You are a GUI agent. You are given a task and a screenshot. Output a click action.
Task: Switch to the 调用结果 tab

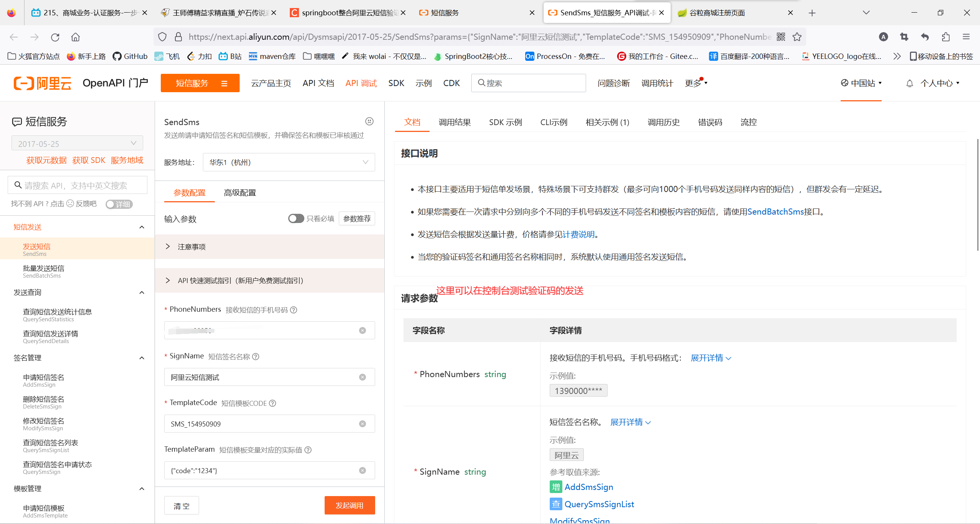coord(455,122)
